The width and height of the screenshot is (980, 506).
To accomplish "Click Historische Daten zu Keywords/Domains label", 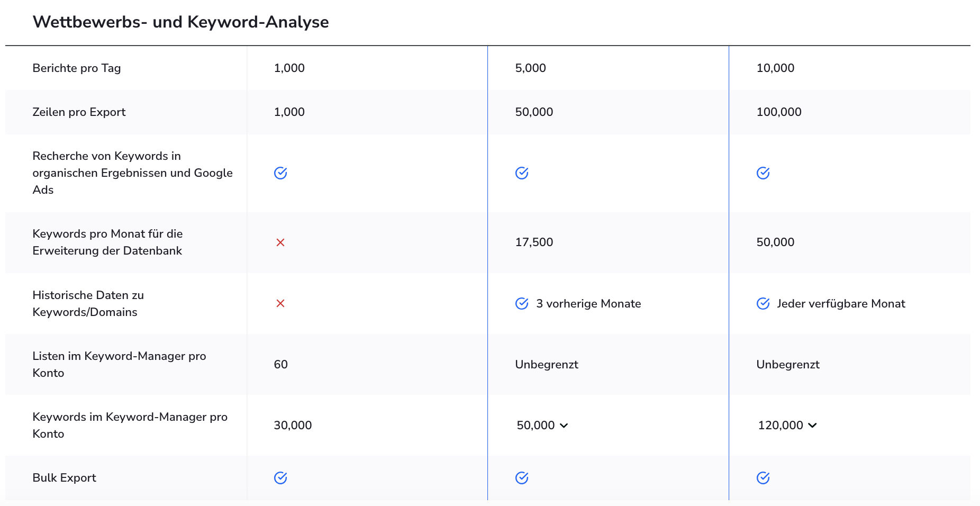I will pyautogui.click(x=88, y=303).
